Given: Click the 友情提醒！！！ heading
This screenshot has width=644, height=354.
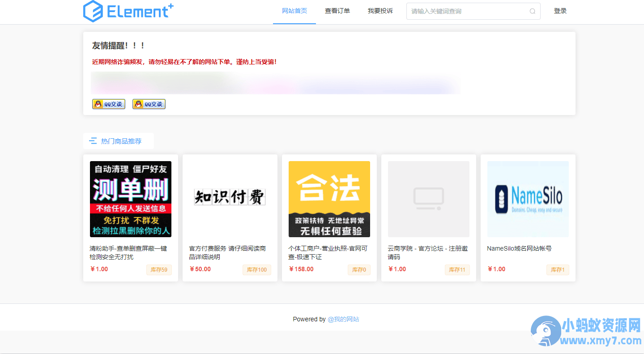Looking at the screenshot, I should (x=119, y=46).
